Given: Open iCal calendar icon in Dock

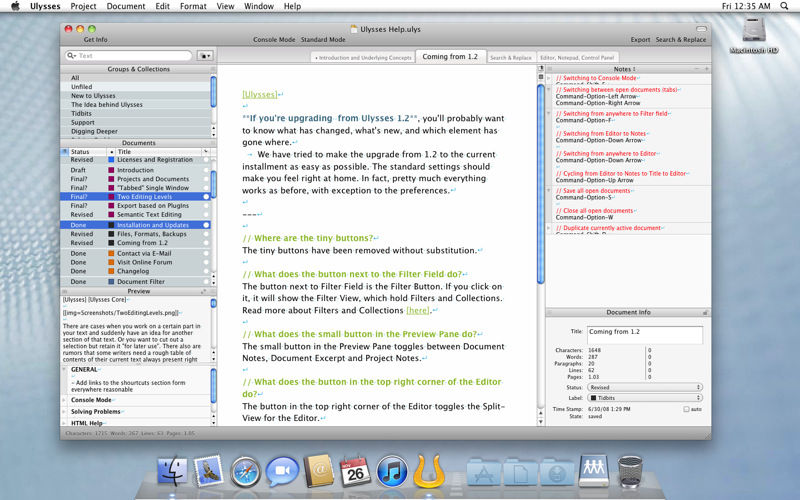Looking at the screenshot, I should coord(355,471).
